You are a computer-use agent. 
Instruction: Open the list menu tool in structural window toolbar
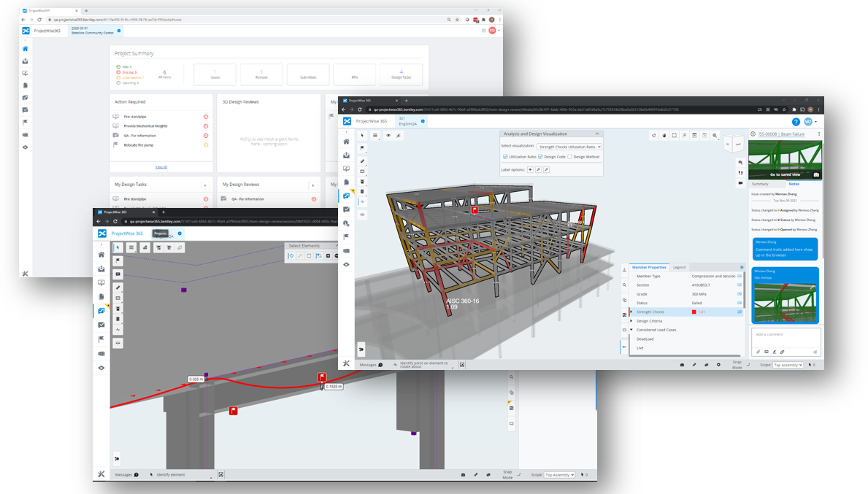[x=375, y=136]
